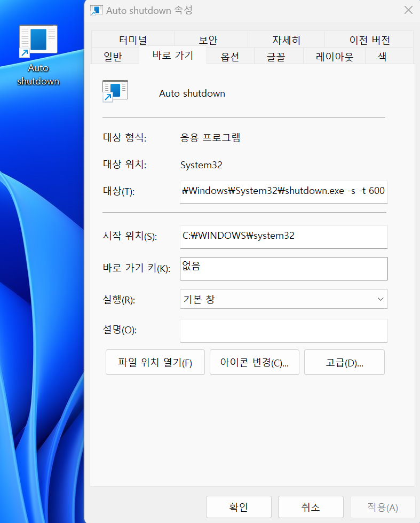Select the 바로 가기 tab
Image resolution: width=420 pixels, height=523 pixels.
pos(173,55)
